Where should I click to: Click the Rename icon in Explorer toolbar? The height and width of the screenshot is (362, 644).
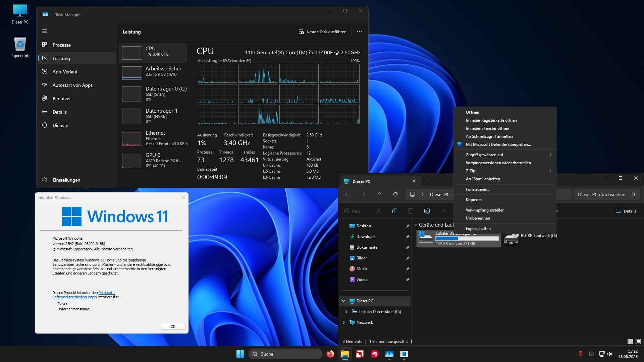[x=427, y=211]
